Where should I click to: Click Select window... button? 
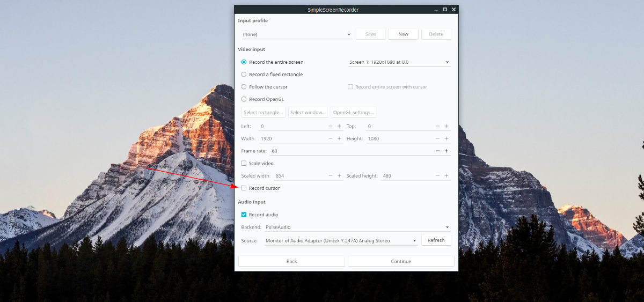tap(308, 112)
